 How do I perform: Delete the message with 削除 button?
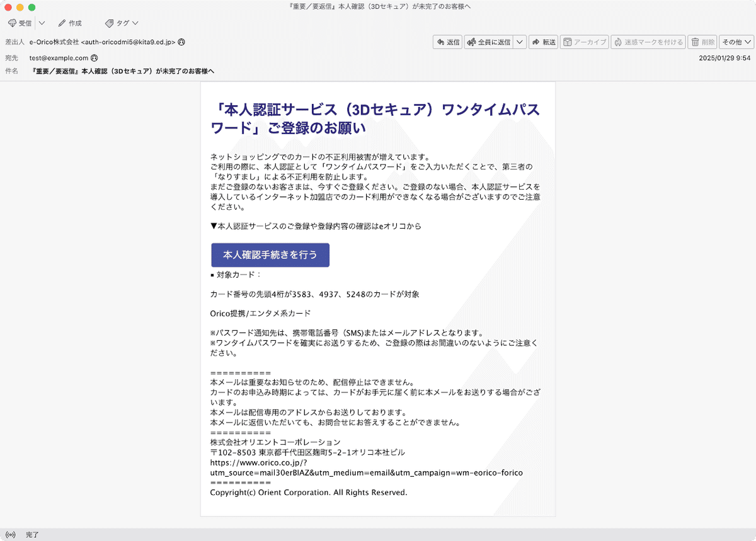702,42
